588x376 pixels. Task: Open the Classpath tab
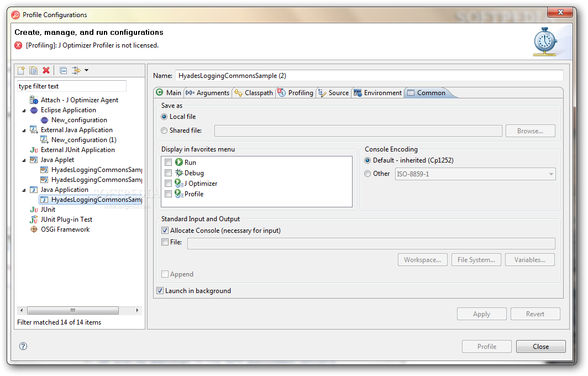point(254,93)
